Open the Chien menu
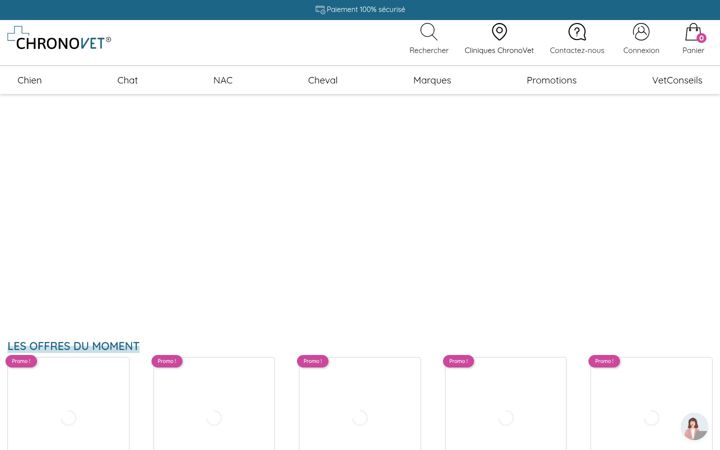The width and height of the screenshot is (720, 450). (29, 80)
